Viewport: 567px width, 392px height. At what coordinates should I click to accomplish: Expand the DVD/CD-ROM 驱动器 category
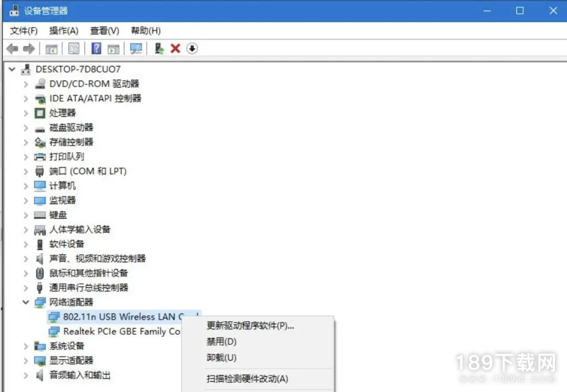pyautogui.click(x=26, y=84)
